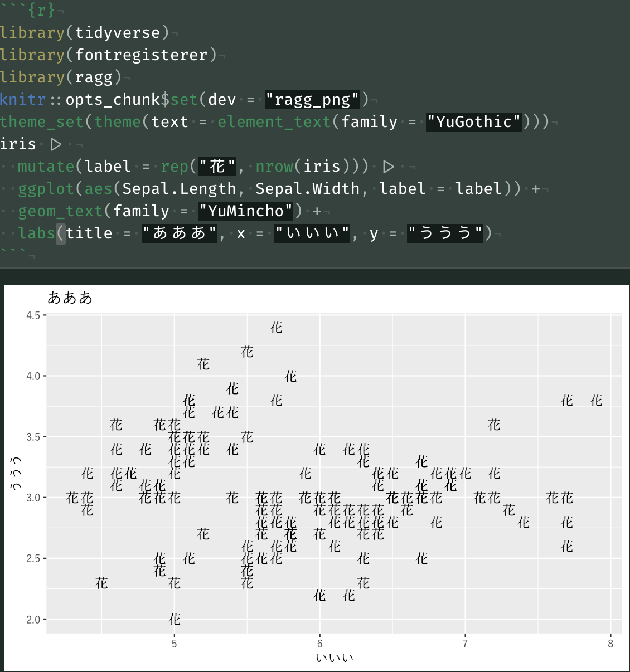Click the topmost 花 point in plot
This screenshot has height=672, width=630.
277,327
